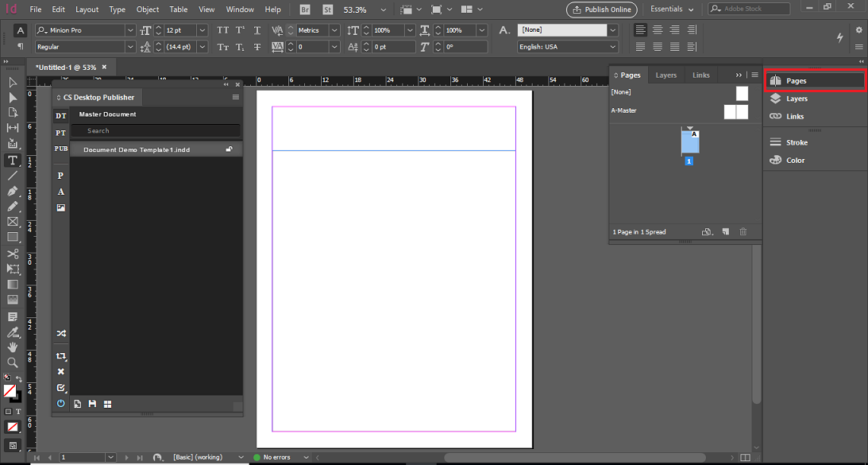This screenshot has width=868, height=465.
Task: Open the Regular font style dropdown
Action: (130, 47)
